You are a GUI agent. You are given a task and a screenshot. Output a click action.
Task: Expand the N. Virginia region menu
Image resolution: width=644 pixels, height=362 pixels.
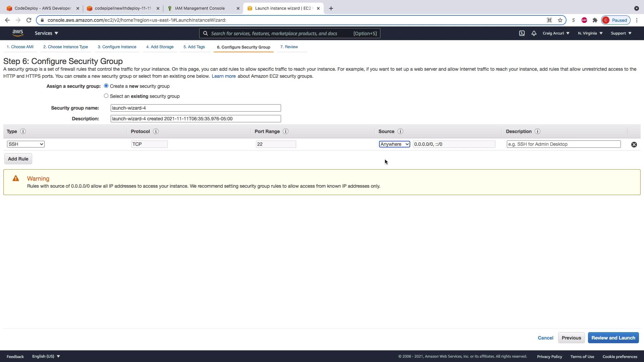click(590, 33)
